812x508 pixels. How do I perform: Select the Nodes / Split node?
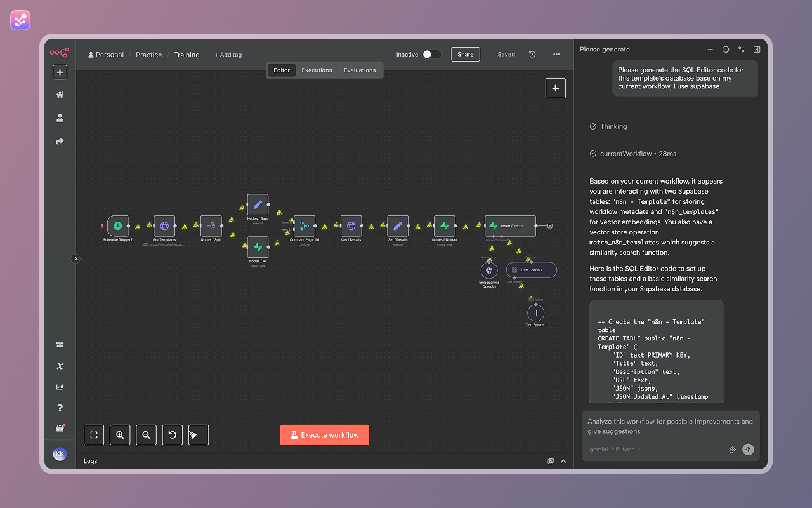coord(211,225)
